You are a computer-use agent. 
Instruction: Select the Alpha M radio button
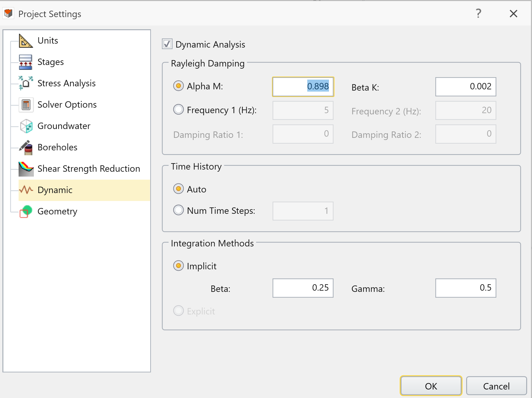178,86
